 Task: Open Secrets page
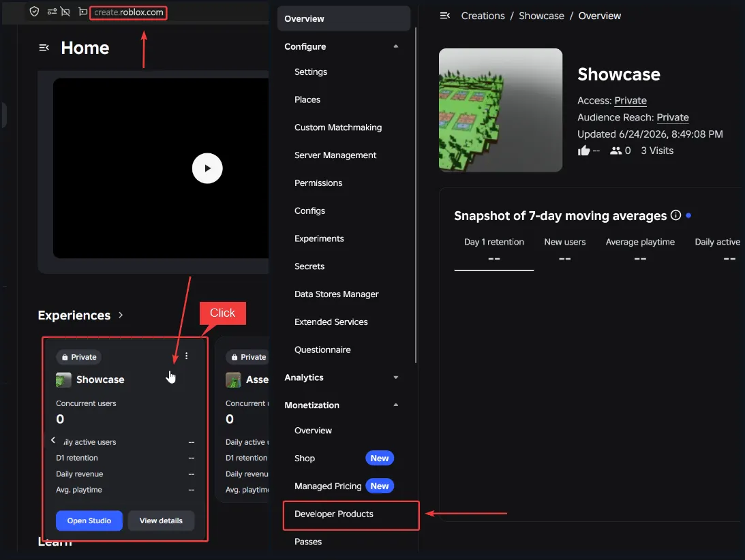[309, 266]
